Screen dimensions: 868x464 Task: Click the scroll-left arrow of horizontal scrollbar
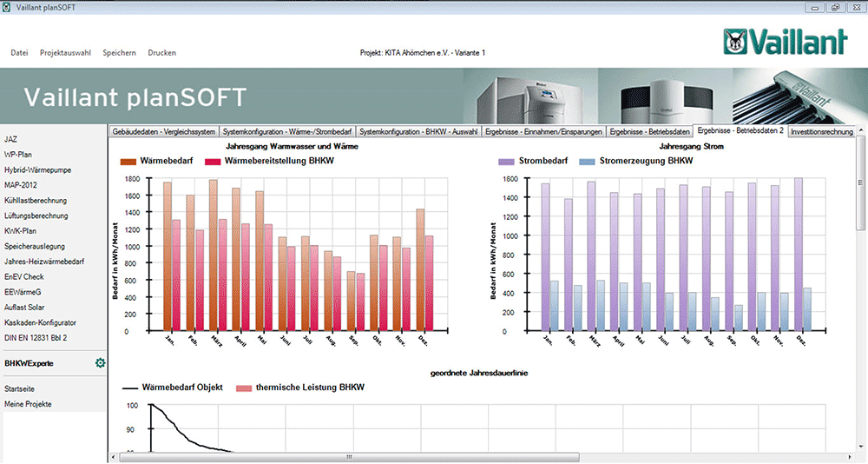114,457
